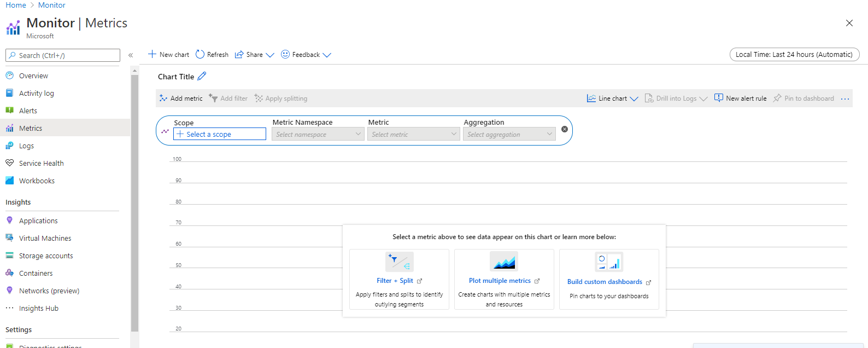Click the Monitor breadcrumb link
The image size is (868, 348).
pos(52,5)
